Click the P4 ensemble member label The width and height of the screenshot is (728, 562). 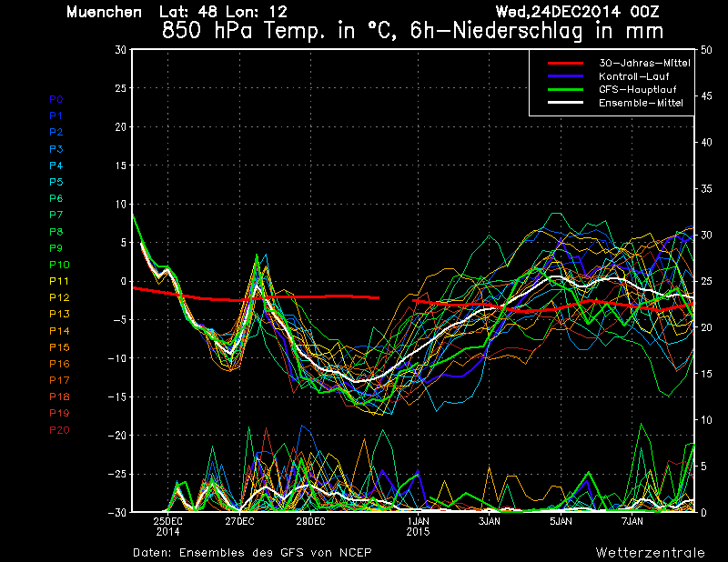(x=56, y=166)
